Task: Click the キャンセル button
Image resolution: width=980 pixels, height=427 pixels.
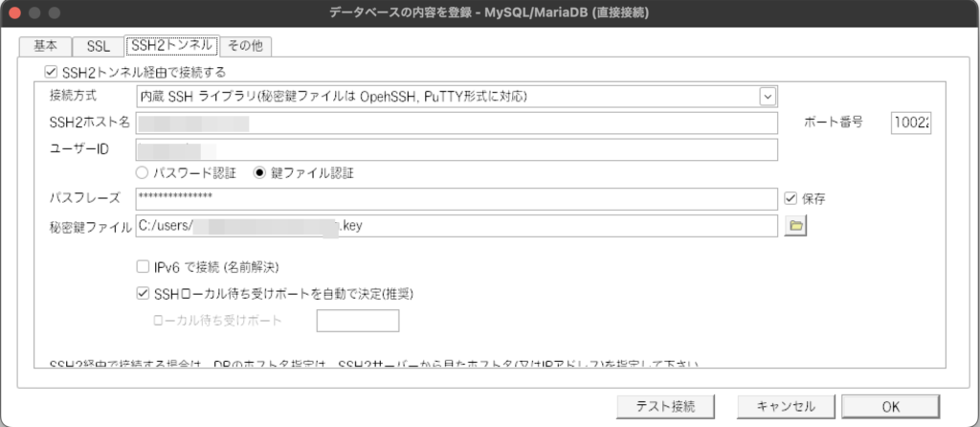Action: point(785,406)
